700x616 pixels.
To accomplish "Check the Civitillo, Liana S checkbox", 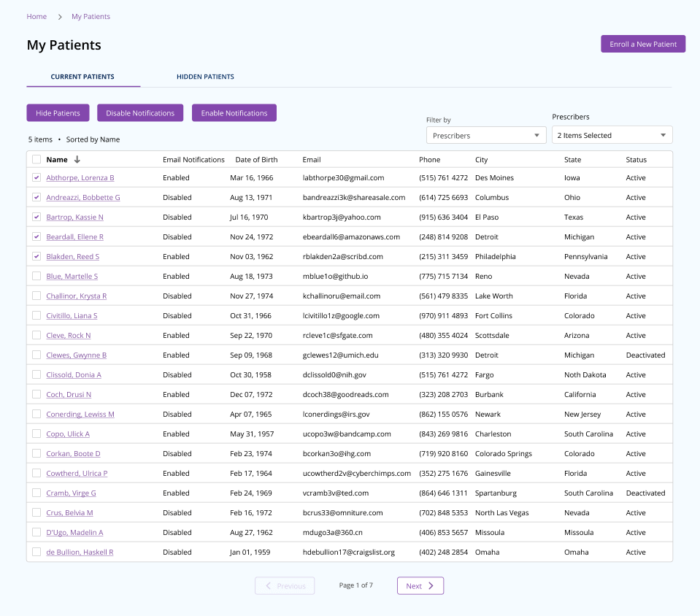I will pos(36,315).
